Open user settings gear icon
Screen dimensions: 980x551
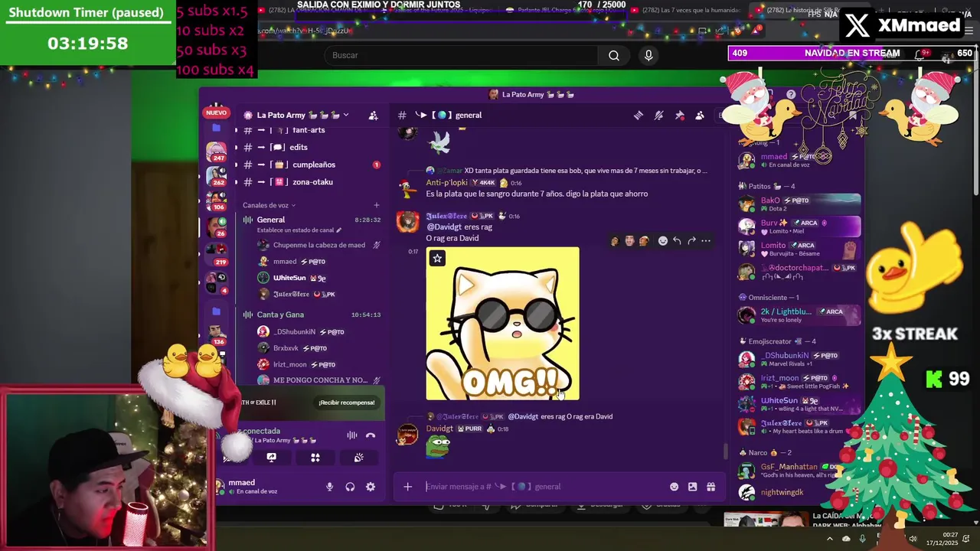click(x=371, y=487)
